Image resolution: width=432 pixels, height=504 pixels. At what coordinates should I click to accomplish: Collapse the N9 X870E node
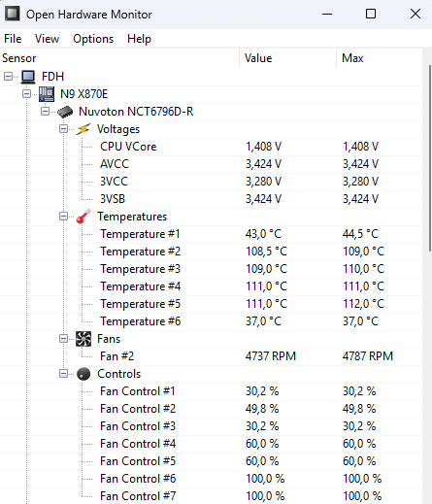coord(27,94)
